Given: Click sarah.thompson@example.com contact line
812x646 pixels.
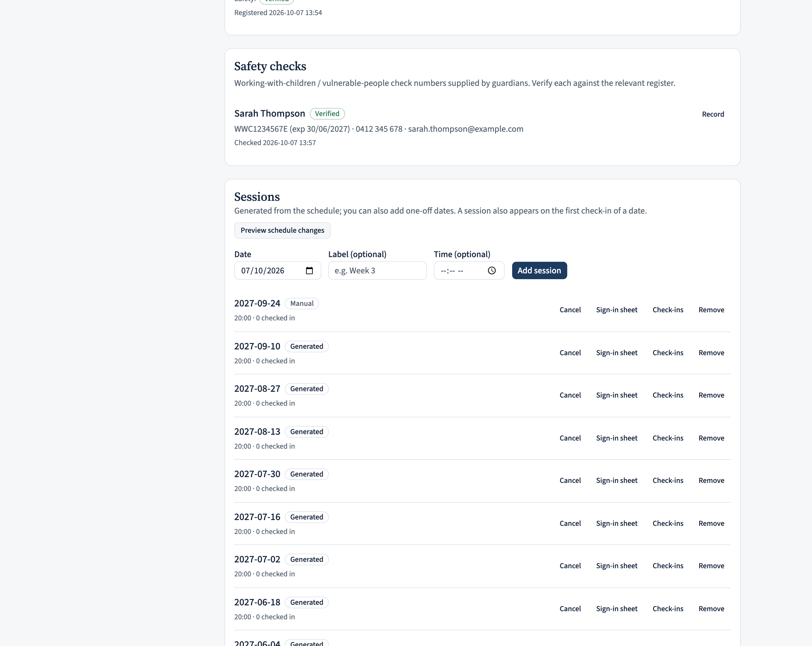Looking at the screenshot, I should (465, 129).
